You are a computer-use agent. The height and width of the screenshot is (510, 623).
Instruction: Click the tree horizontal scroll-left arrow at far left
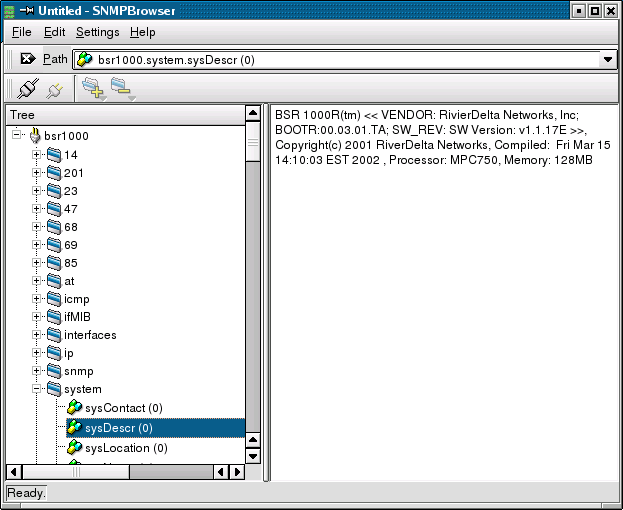pyautogui.click(x=14, y=472)
